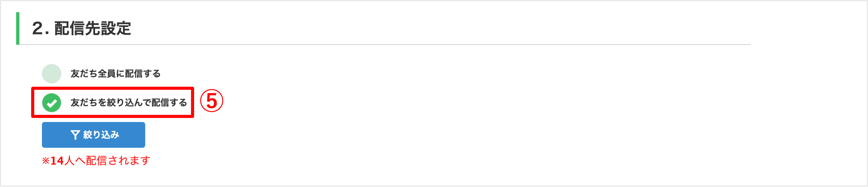
Task: Click the funnel icon on the filter button
Action: coord(75,135)
